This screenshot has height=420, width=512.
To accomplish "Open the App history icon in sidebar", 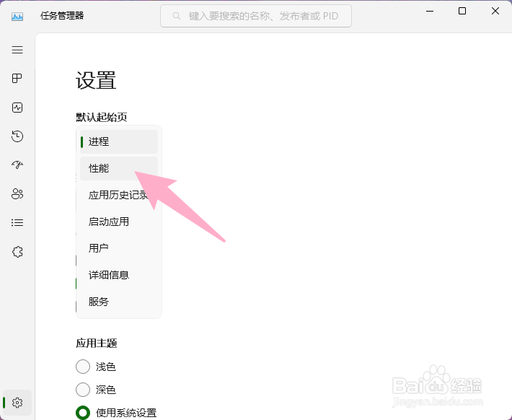I will click(17, 136).
